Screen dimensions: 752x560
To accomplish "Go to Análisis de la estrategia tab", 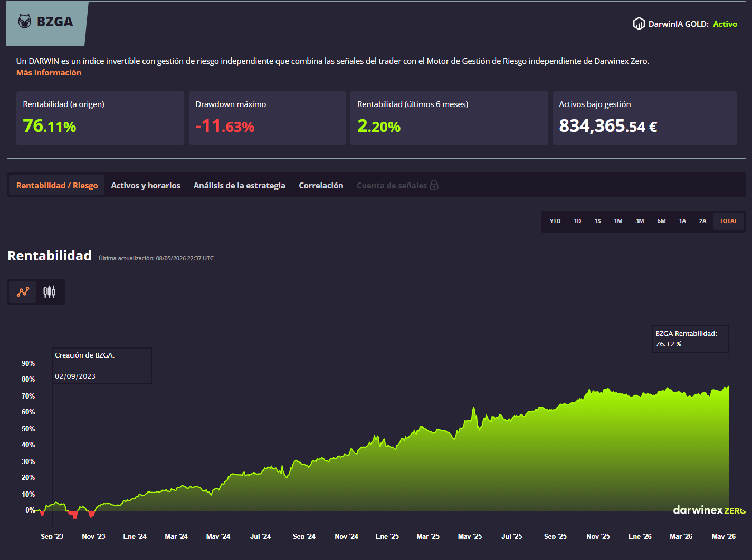I will (239, 185).
